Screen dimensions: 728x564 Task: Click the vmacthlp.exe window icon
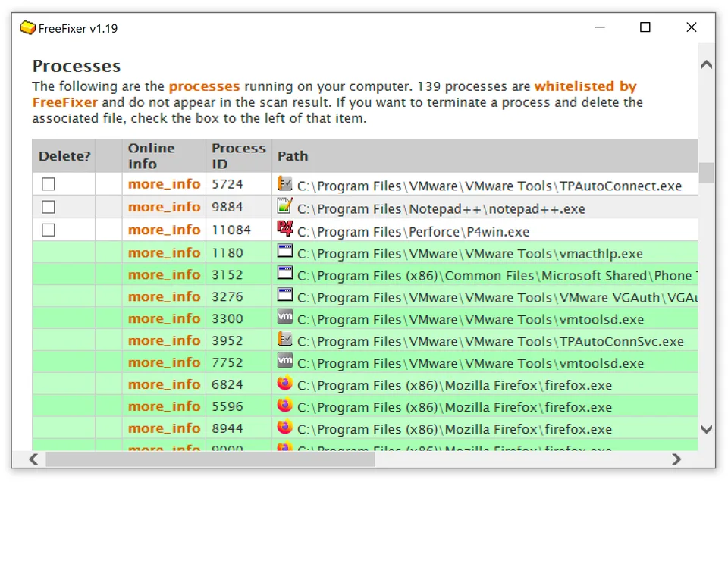click(284, 251)
